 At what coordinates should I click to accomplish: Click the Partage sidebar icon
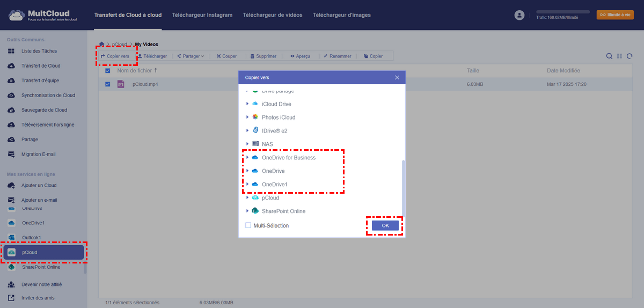(x=11, y=140)
